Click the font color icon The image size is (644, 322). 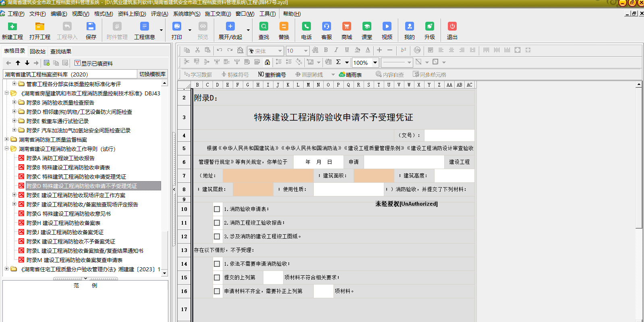[368, 50]
